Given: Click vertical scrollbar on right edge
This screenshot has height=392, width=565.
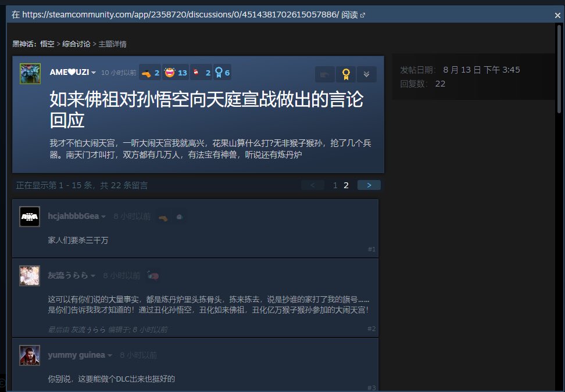Looking at the screenshot, I should 559,69.
